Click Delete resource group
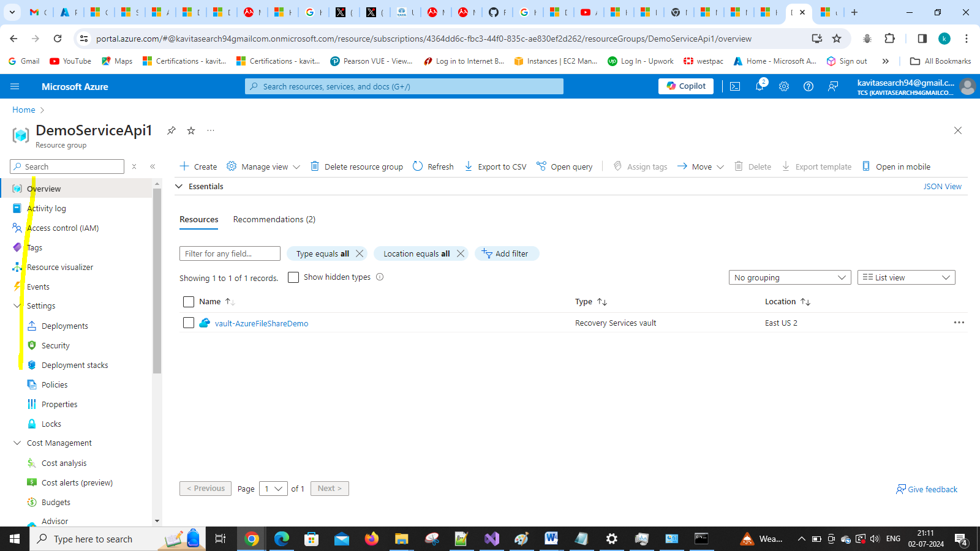The image size is (980, 551). tap(356, 167)
